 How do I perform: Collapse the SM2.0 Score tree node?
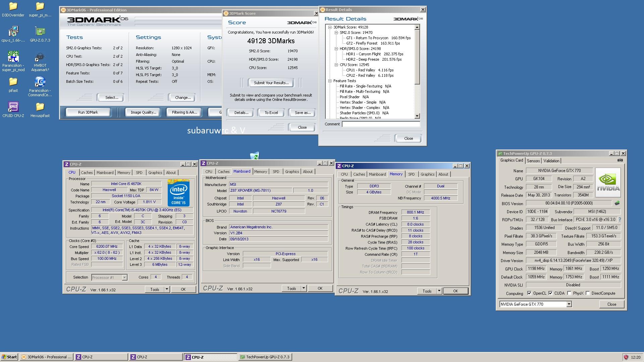coord(336,33)
